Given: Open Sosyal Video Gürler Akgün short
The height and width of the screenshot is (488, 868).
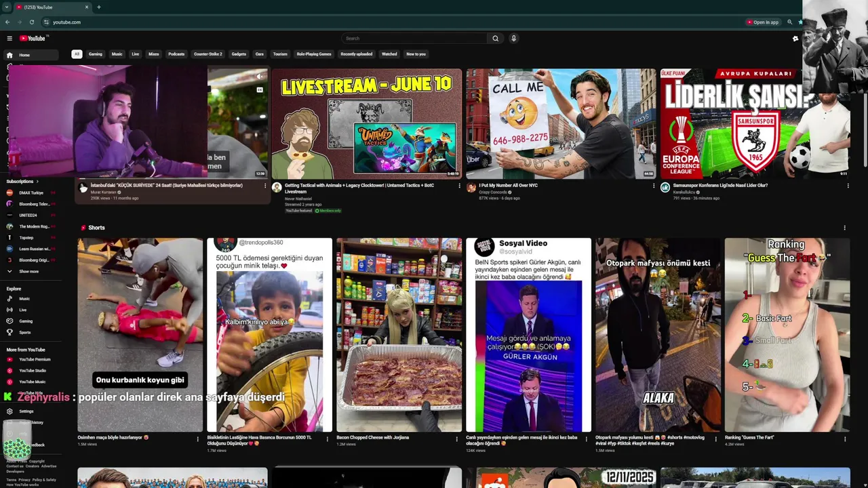Looking at the screenshot, I should (528, 335).
